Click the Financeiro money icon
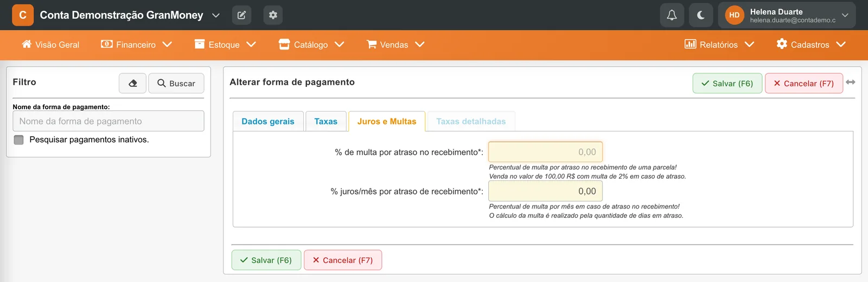 (107, 44)
